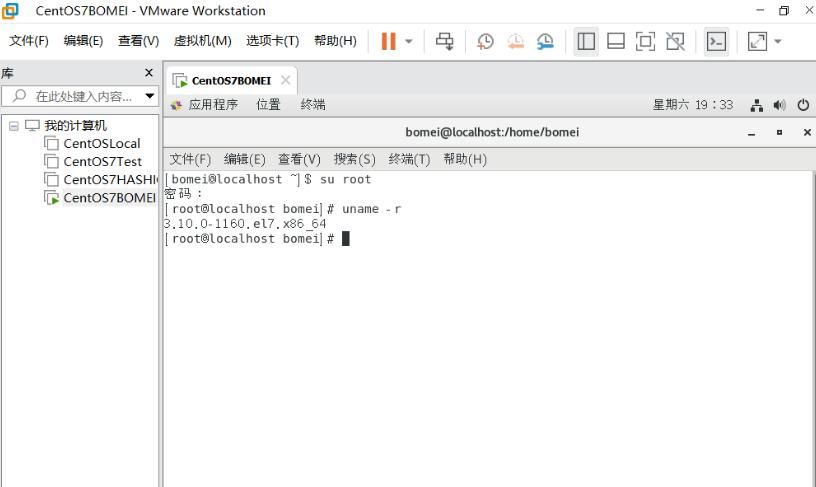
Task: Send Ctrl+Alt+Del to the virtual machine
Action: [x=444, y=41]
